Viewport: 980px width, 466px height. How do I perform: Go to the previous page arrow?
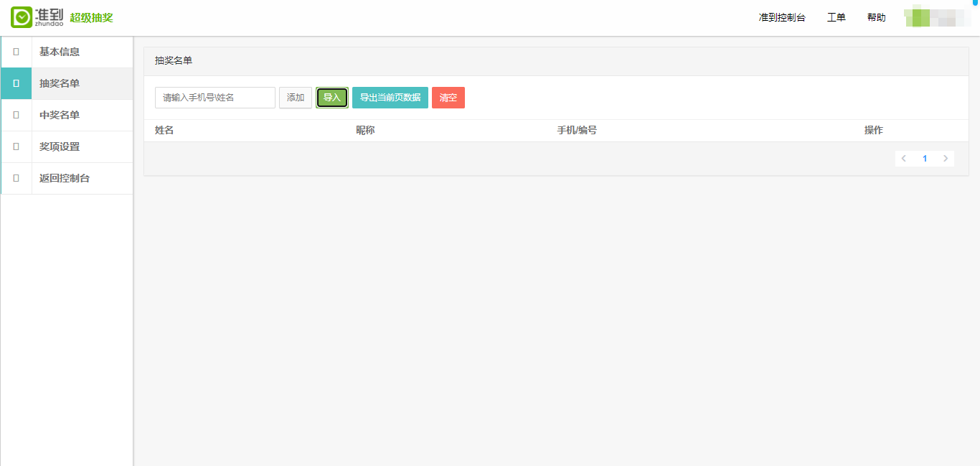pyautogui.click(x=904, y=159)
